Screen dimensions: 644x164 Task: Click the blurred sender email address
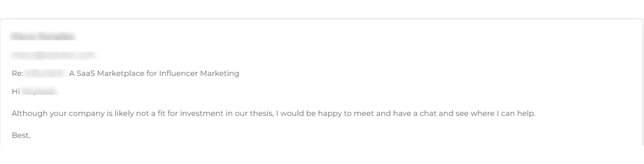(53, 55)
